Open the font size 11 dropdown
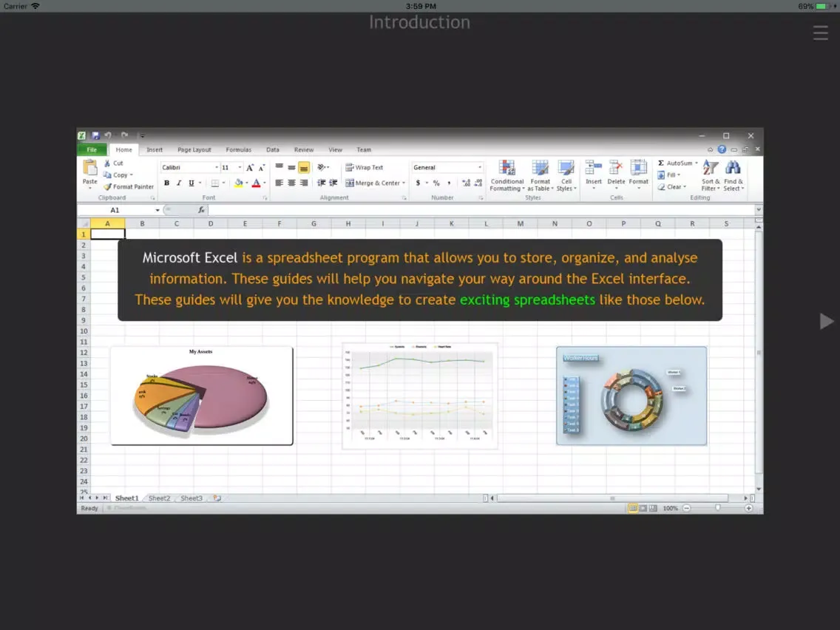840x630 pixels. click(240, 168)
